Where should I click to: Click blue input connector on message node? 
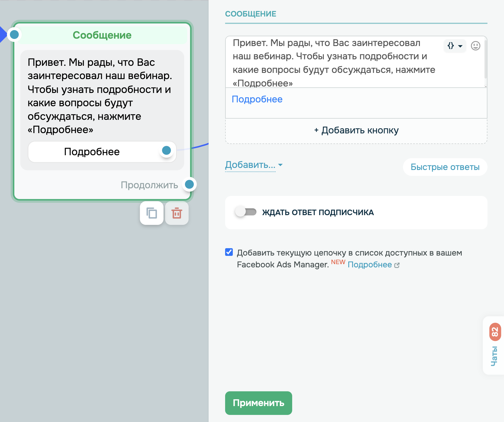tap(14, 35)
